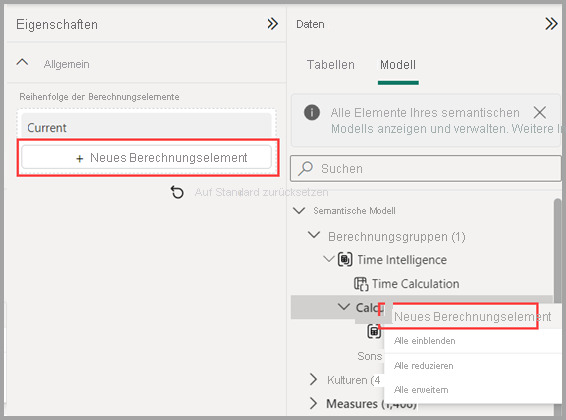Collapse the Eigenschaften pane with double chevron

pos(273,24)
